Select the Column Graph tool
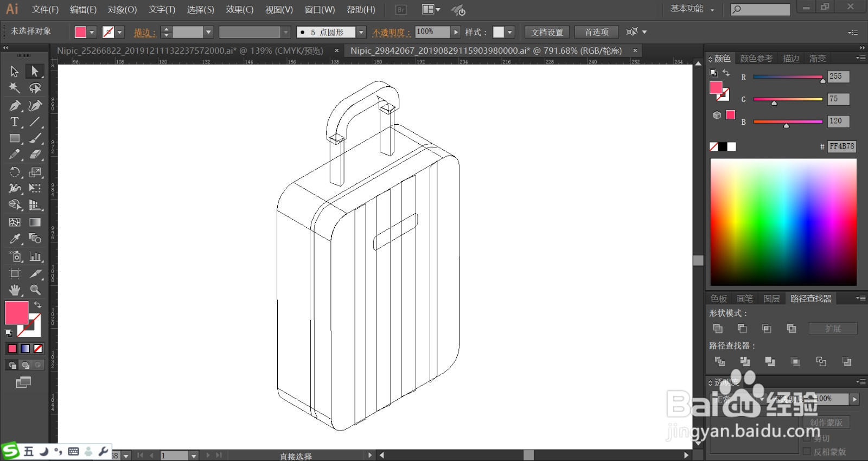 pos(35,256)
